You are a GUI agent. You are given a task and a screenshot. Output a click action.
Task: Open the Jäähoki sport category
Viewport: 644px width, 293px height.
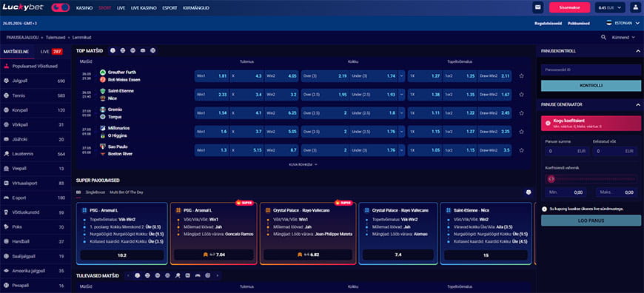(x=36, y=139)
